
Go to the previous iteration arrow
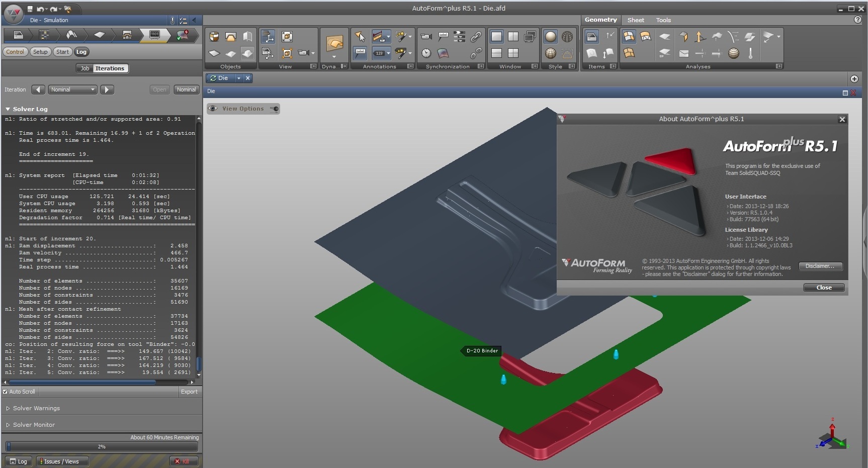[x=38, y=89]
